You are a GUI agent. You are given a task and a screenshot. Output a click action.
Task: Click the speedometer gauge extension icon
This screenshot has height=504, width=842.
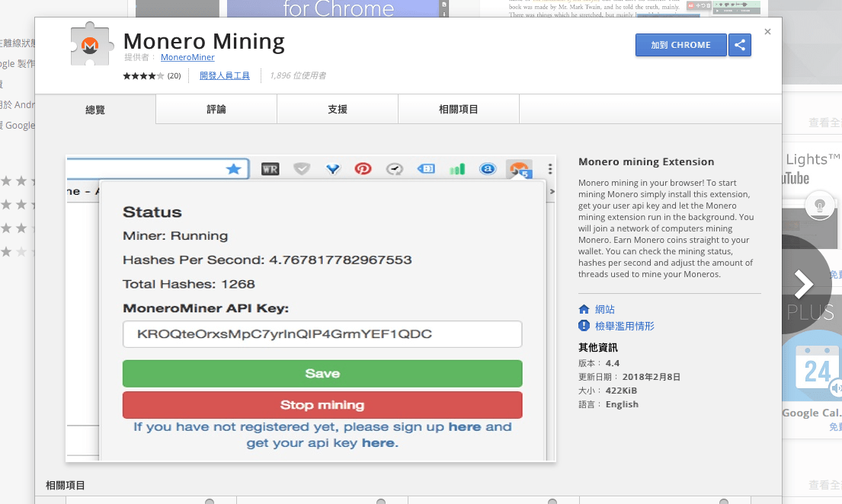point(395,170)
